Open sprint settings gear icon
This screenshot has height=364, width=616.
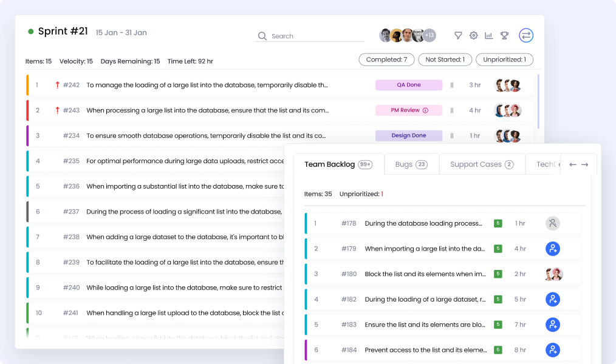point(474,36)
